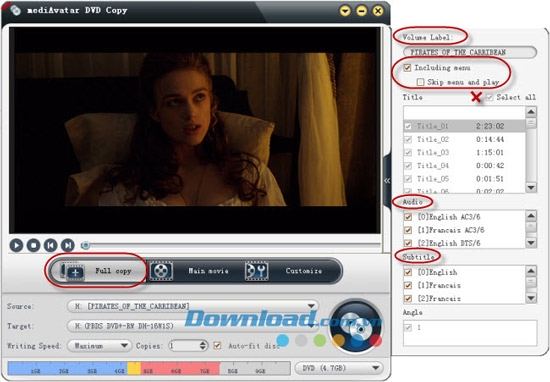550x382 pixels.
Task: Start burning with the disc button
Action: click(x=356, y=327)
